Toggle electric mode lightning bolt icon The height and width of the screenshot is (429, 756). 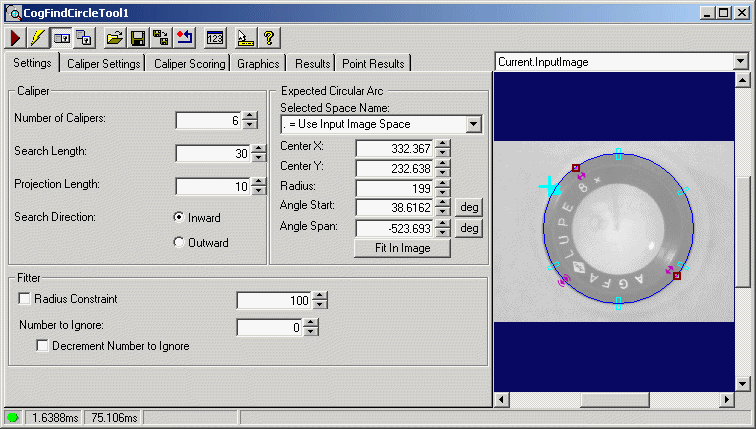pyautogui.click(x=38, y=38)
